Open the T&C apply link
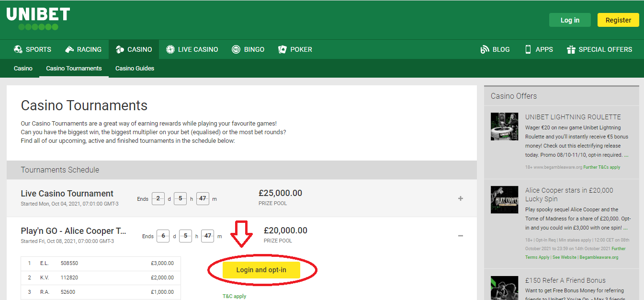 [234, 296]
